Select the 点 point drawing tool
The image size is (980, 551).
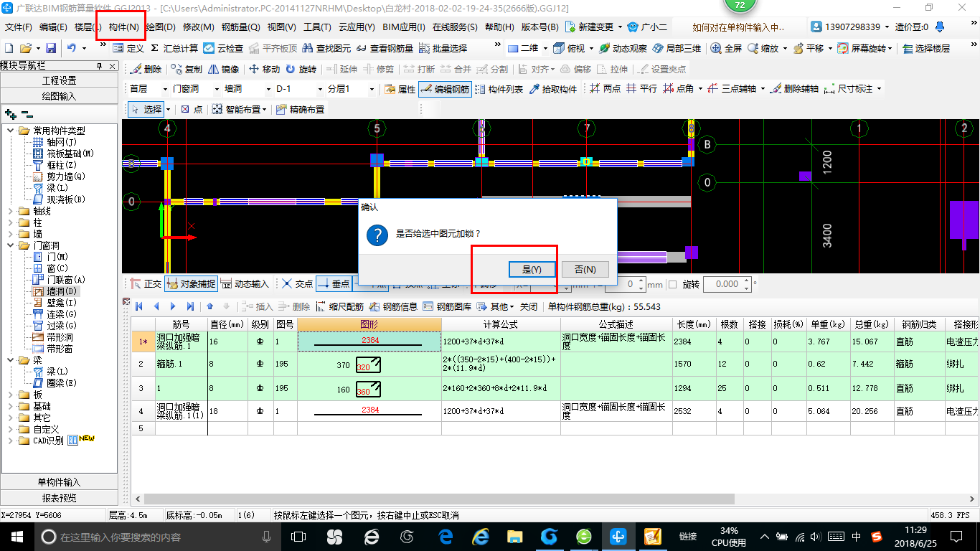pyautogui.click(x=192, y=109)
